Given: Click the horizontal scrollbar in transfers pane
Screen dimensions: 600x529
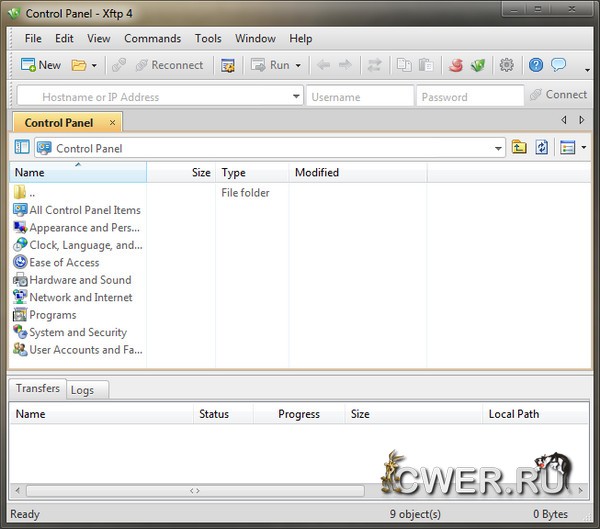Looking at the screenshot, I should pos(195,491).
